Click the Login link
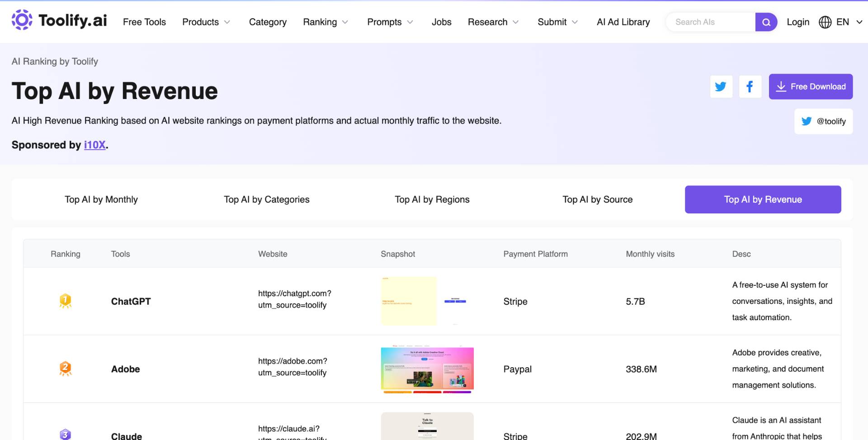 click(x=798, y=22)
